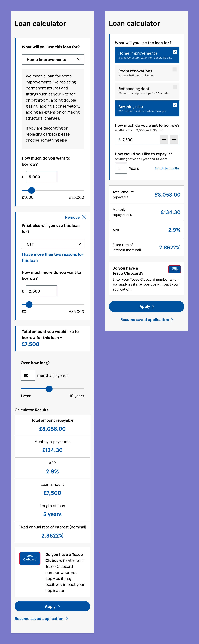199x644 pixels.
Task: Click the large Tesco Clubcard logo left panel
Action: coord(30,559)
